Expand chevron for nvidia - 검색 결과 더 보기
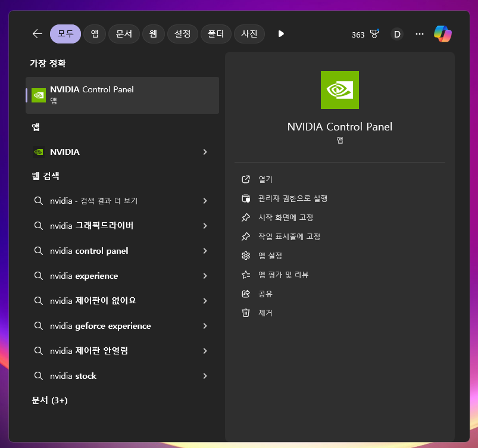 coord(205,201)
